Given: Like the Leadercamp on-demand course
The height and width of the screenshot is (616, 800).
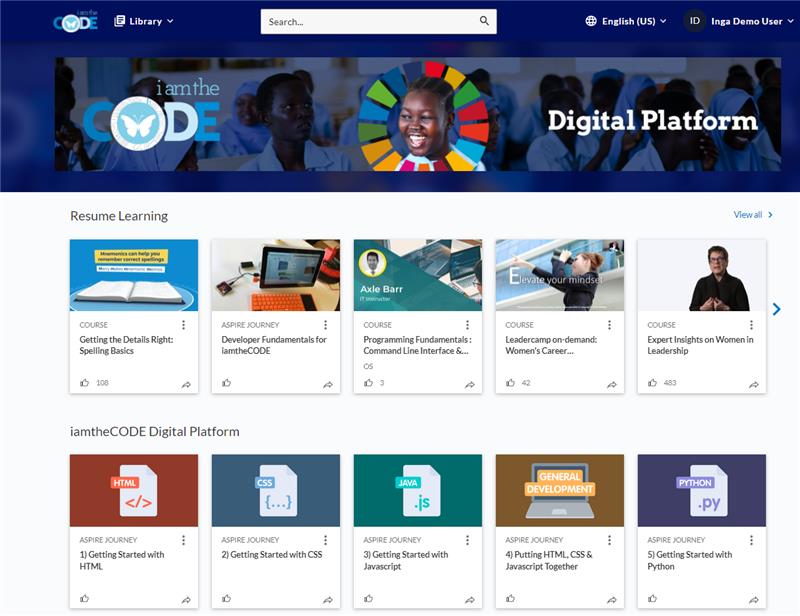Looking at the screenshot, I should tap(510, 382).
